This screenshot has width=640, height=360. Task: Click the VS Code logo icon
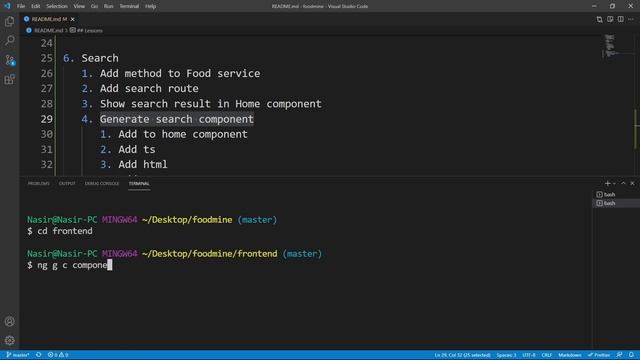pos(7,6)
